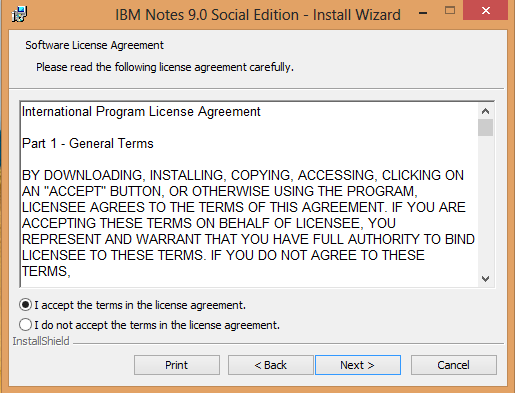Viewport: 515px width, 393px height.
Task: Click the Print button
Action: coord(177,365)
